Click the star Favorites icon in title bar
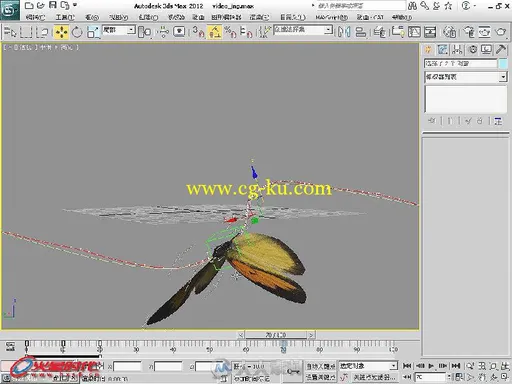The height and width of the screenshot is (384, 512). (x=448, y=6)
